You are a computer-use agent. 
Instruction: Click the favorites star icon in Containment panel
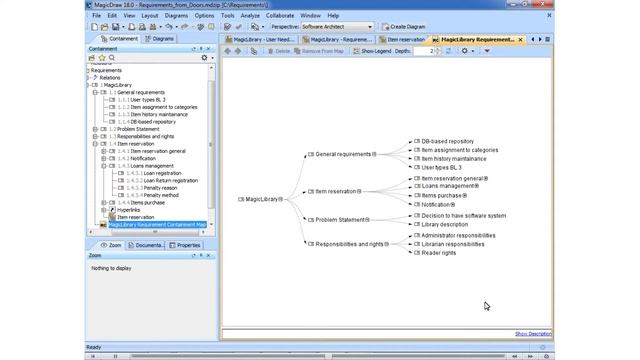click(102, 58)
